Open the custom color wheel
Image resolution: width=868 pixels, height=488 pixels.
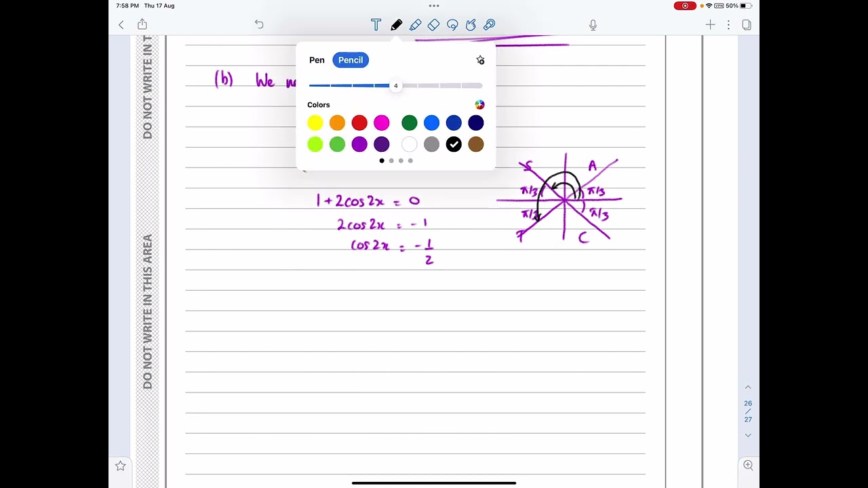click(479, 104)
